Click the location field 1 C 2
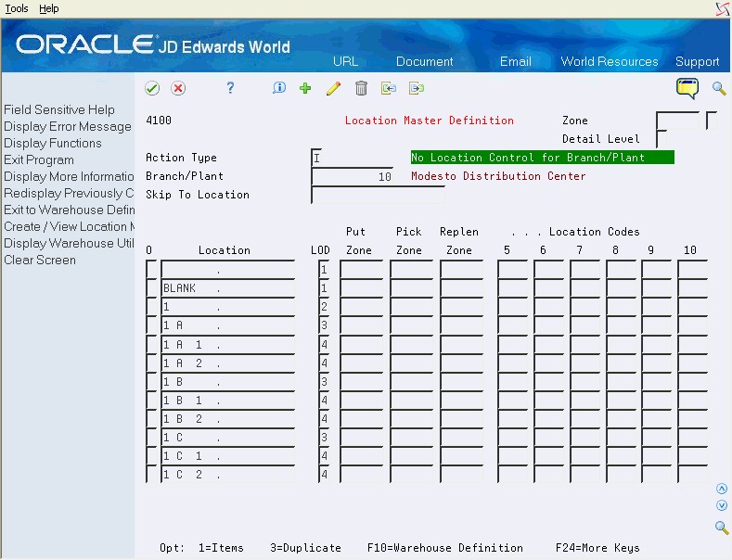The image size is (732, 560). 228,475
